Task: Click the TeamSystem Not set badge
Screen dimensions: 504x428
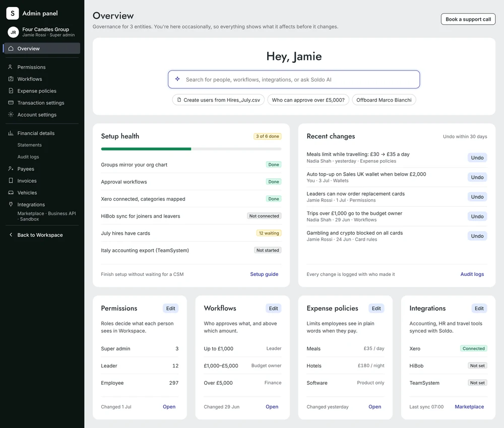Action: [x=477, y=383]
